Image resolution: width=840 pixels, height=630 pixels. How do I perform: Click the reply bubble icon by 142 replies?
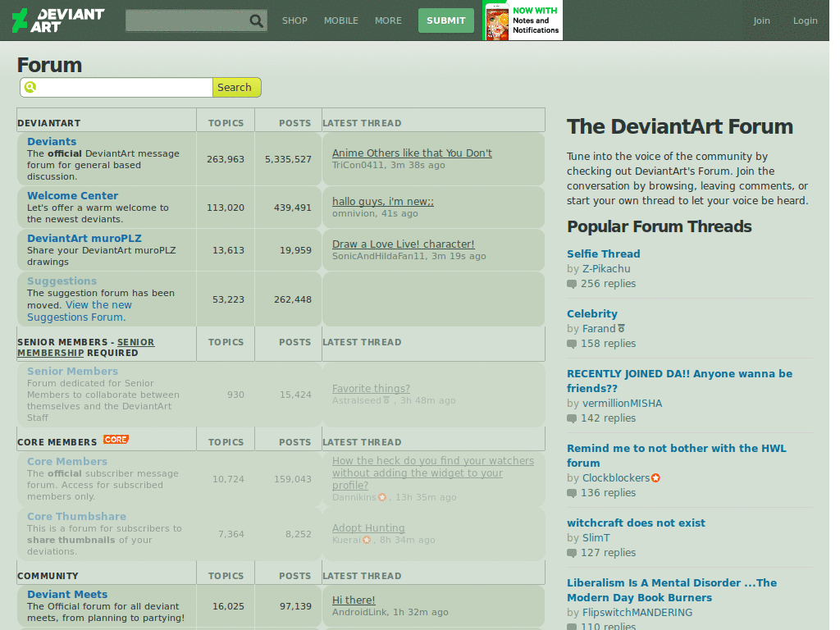572,418
